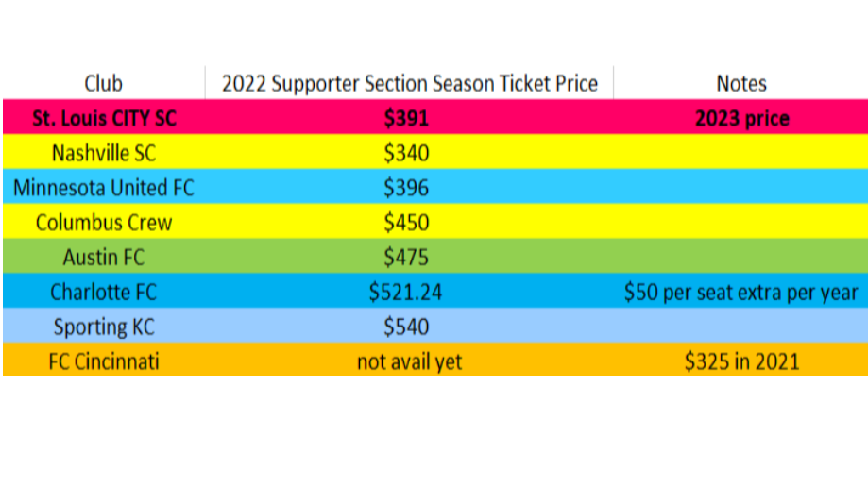Select the $340 price cell

(406, 153)
